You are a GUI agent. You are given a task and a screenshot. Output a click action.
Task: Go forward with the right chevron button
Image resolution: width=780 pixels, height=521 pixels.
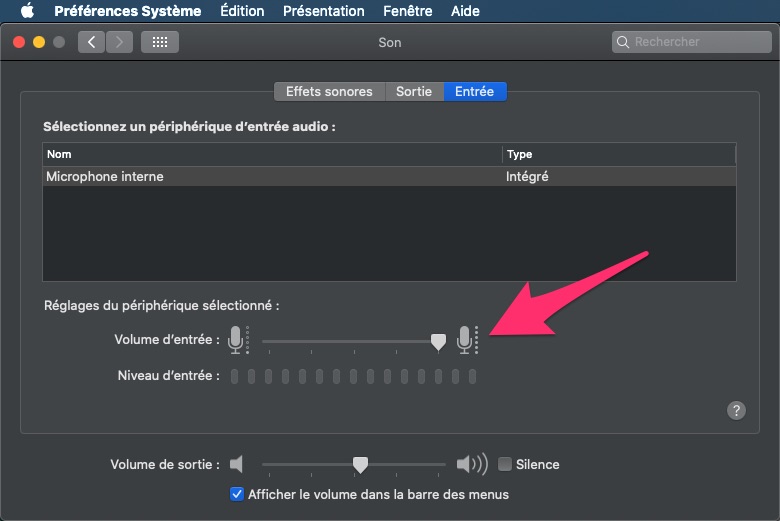coord(119,42)
